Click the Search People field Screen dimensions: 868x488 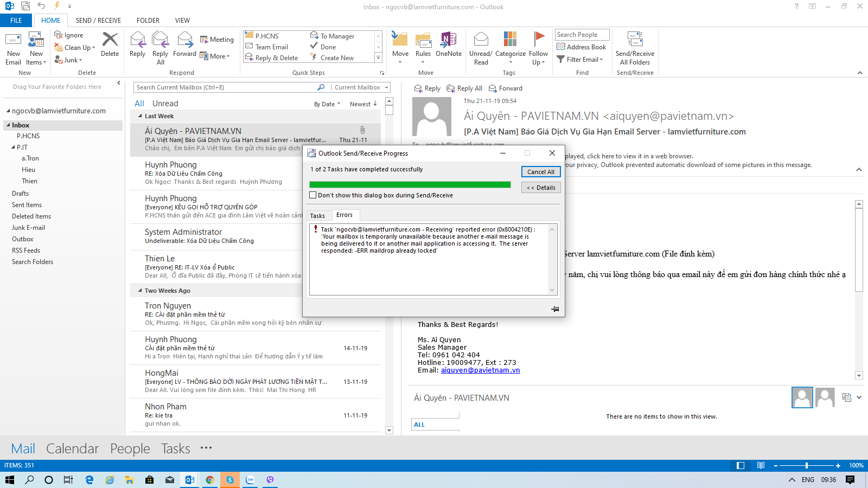coord(582,35)
